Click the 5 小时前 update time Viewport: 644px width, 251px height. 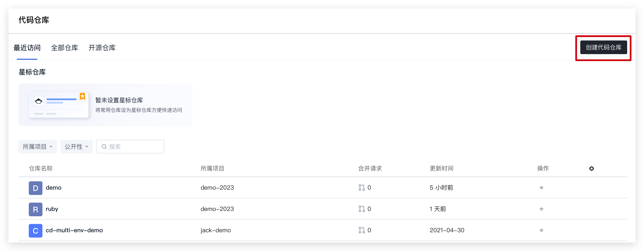point(441,188)
